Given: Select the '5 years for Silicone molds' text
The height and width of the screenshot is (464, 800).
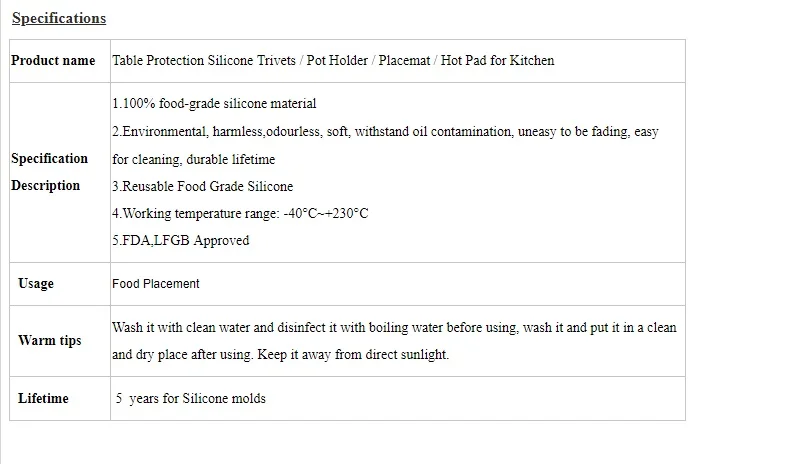Looking at the screenshot, I should pyautogui.click(x=190, y=398).
